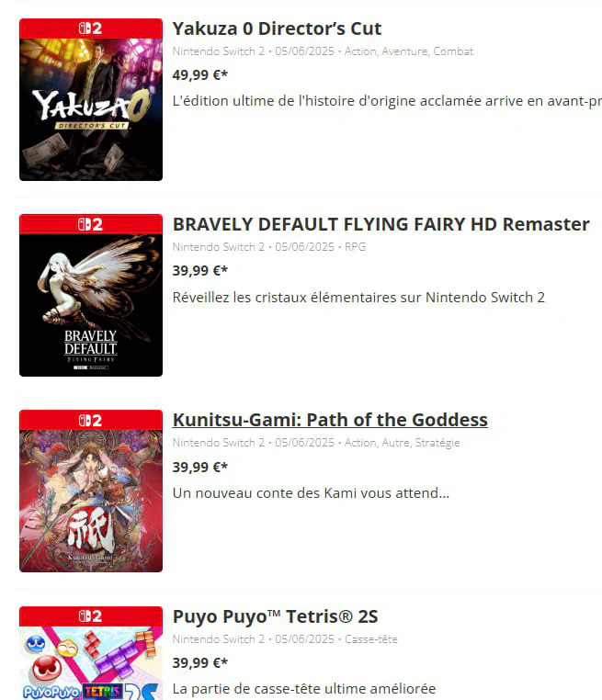602x700 pixels.
Task: Open the Puyo Puyo Tetris 2S title link
Action: [275, 616]
